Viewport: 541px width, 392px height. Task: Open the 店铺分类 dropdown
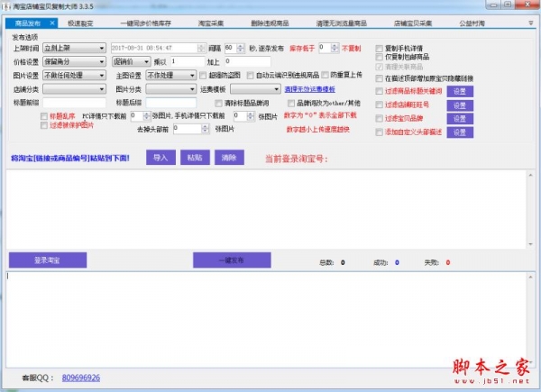74,89
